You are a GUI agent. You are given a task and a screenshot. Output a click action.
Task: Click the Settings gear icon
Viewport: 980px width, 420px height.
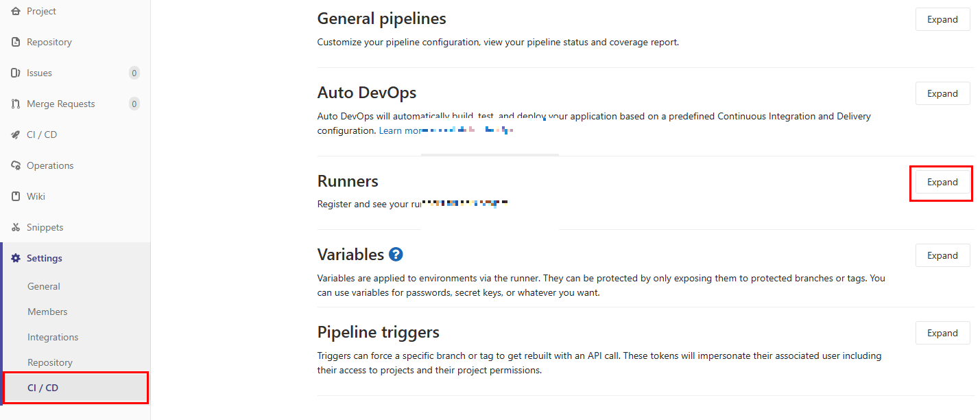(16, 258)
